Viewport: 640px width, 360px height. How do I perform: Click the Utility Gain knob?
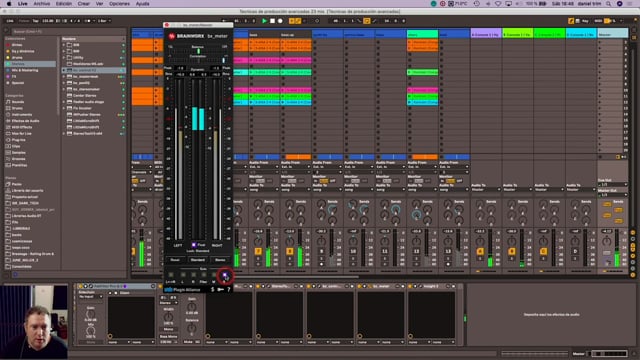click(192, 306)
